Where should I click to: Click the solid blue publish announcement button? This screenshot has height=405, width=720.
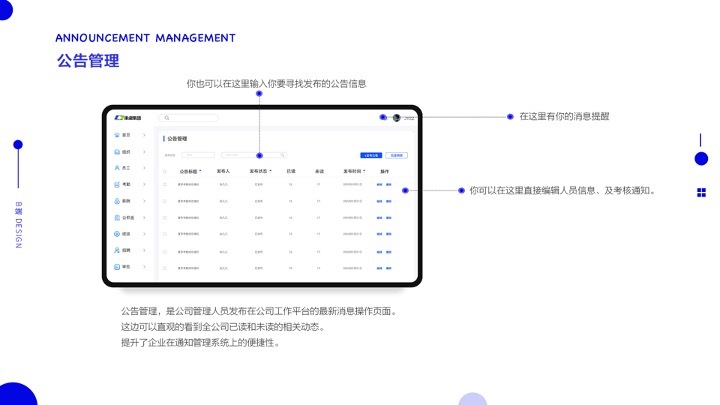[x=371, y=155]
